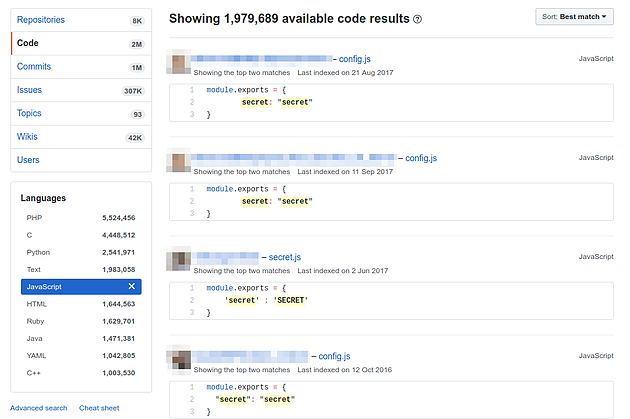
Task: Switch to the Users search category
Action: (x=81, y=160)
